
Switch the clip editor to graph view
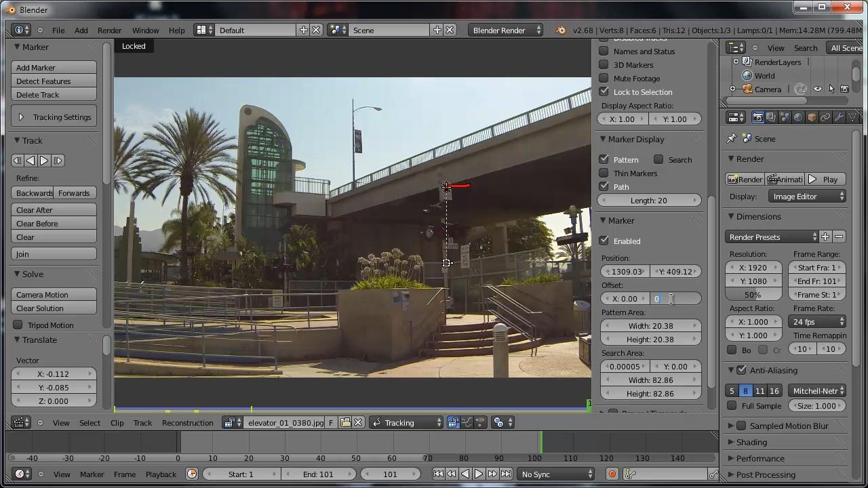(467, 422)
